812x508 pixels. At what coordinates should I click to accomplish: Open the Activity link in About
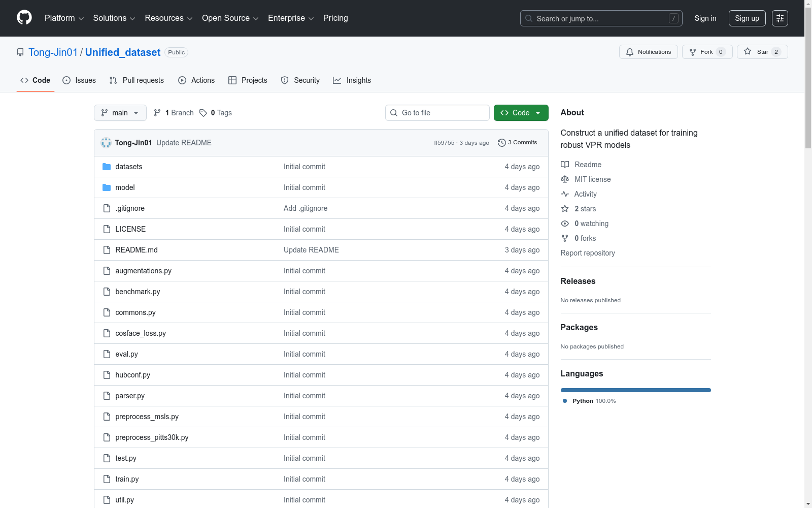point(579,194)
